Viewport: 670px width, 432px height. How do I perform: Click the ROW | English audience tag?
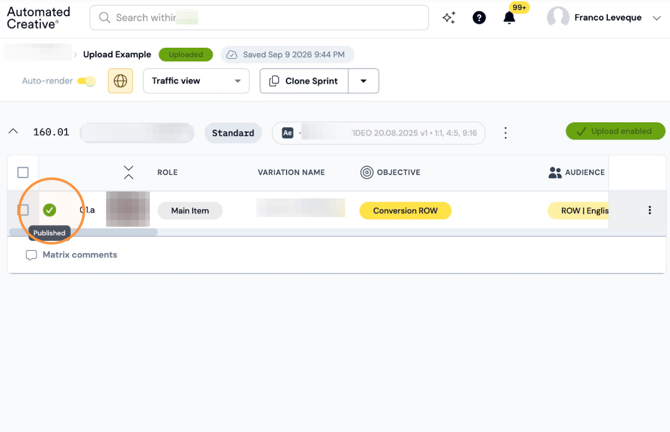578,211
